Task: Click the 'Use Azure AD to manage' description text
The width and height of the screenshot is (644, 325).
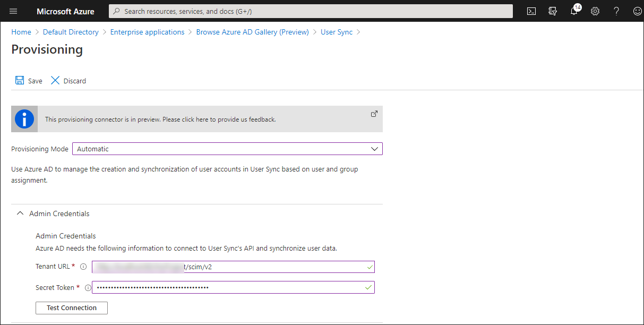Action: tap(185, 175)
